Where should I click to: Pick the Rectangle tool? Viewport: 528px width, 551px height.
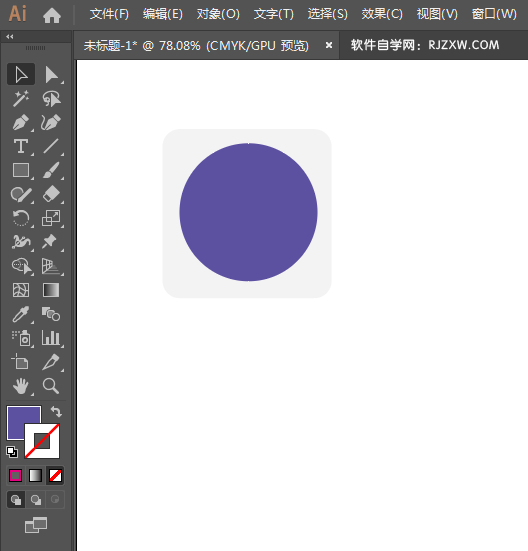click(21, 170)
